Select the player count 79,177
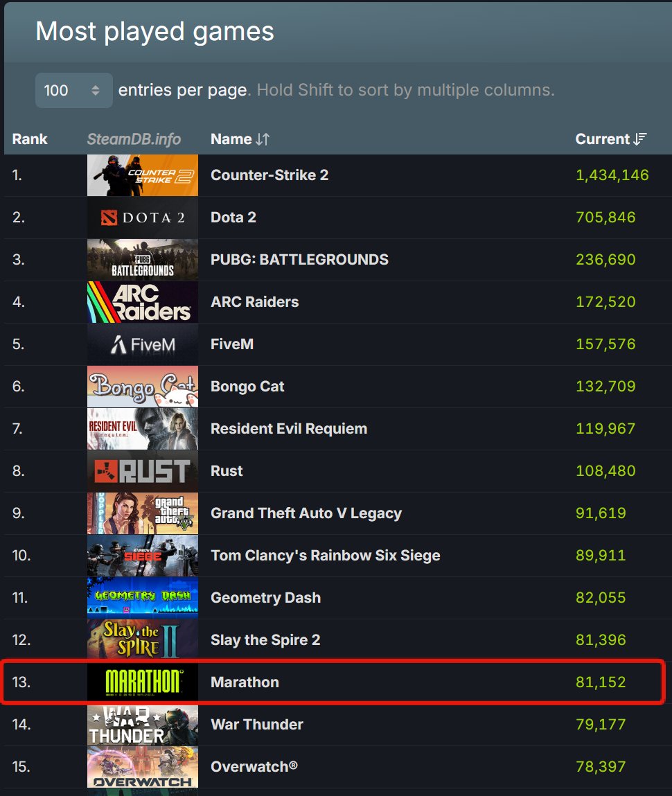 (x=601, y=725)
